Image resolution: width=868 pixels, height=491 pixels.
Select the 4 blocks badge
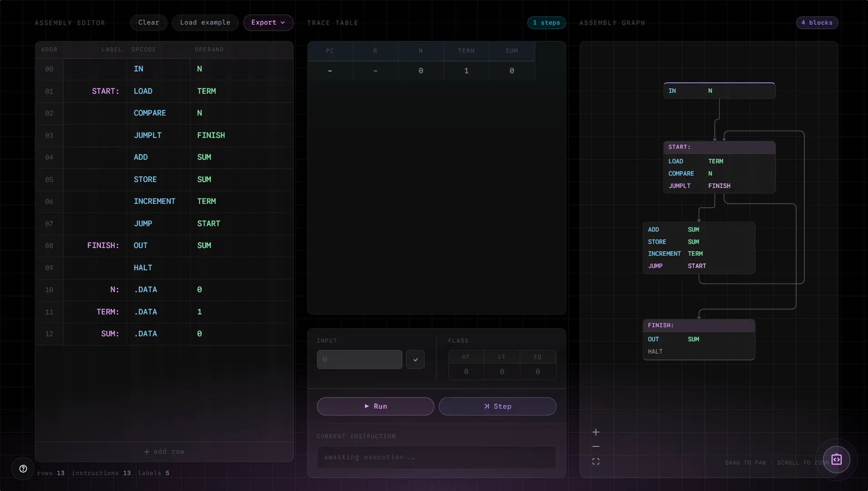click(817, 23)
